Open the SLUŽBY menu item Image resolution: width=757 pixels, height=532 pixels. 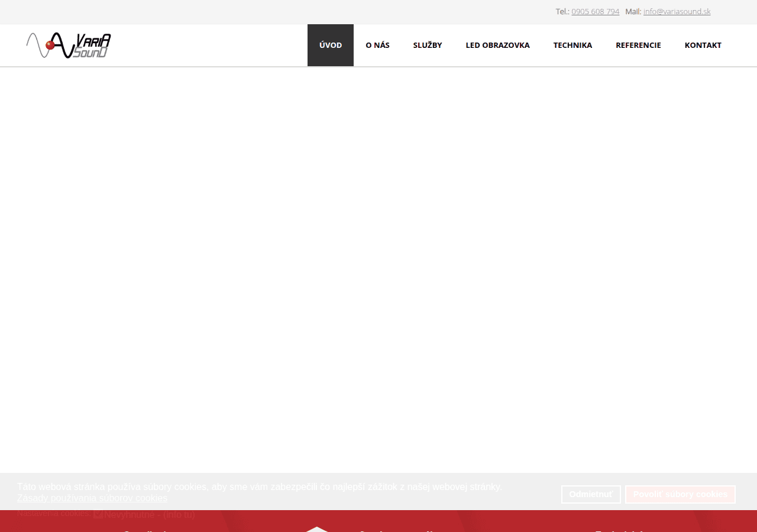pyautogui.click(x=428, y=45)
